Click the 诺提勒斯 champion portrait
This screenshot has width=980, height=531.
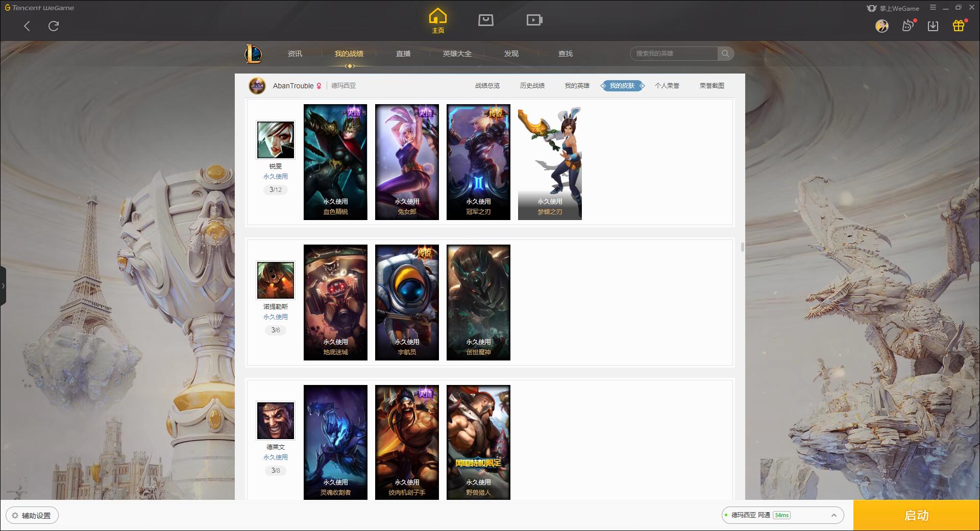[x=276, y=280]
